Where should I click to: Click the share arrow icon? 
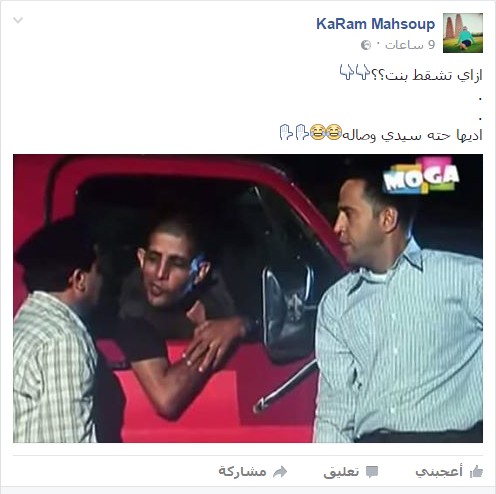coord(280,471)
